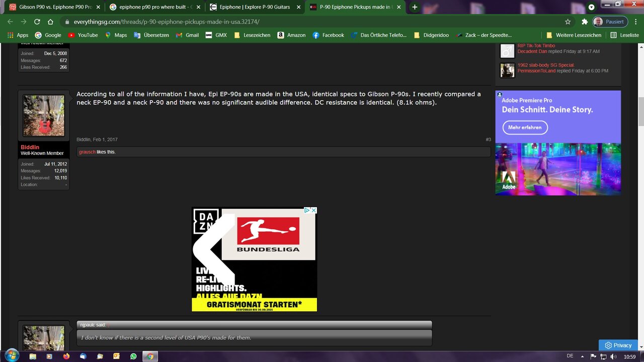Reload the page with the refresh icon
This screenshot has width=644, height=362.
[x=37, y=22]
